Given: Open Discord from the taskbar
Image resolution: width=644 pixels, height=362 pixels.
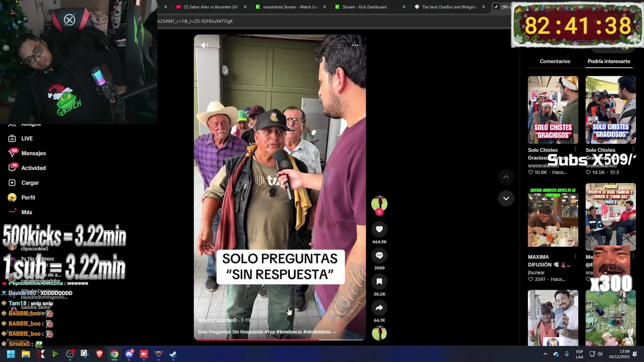Looking at the screenshot, I should (x=129, y=354).
